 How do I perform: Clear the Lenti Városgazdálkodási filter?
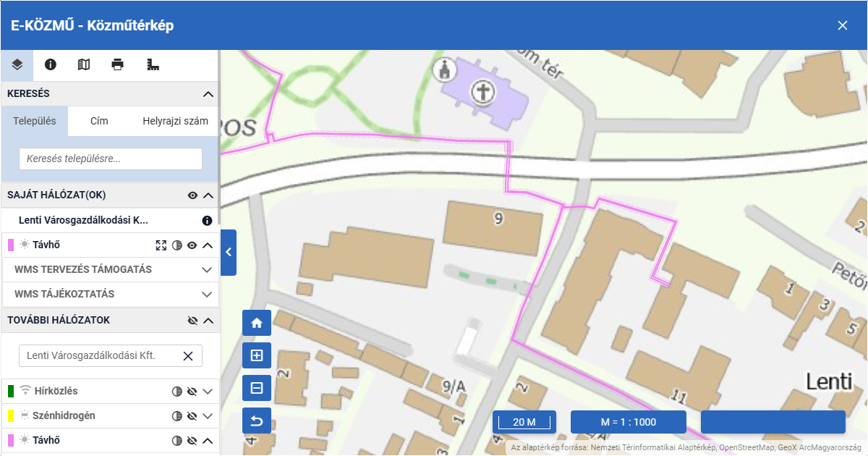click(188, 355)
